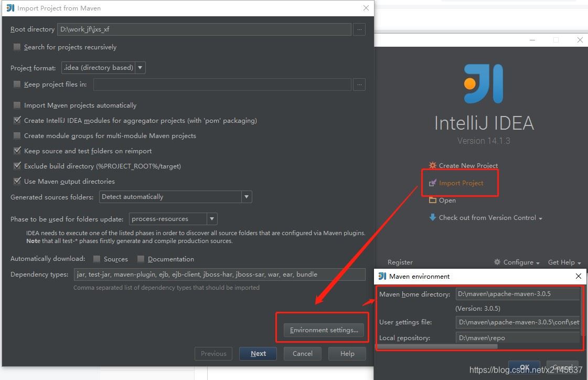Uncheck Create IntelliJ IDEA modules for aggregator projects
This screenshot has height=380, width=588.
pos(17,120)
